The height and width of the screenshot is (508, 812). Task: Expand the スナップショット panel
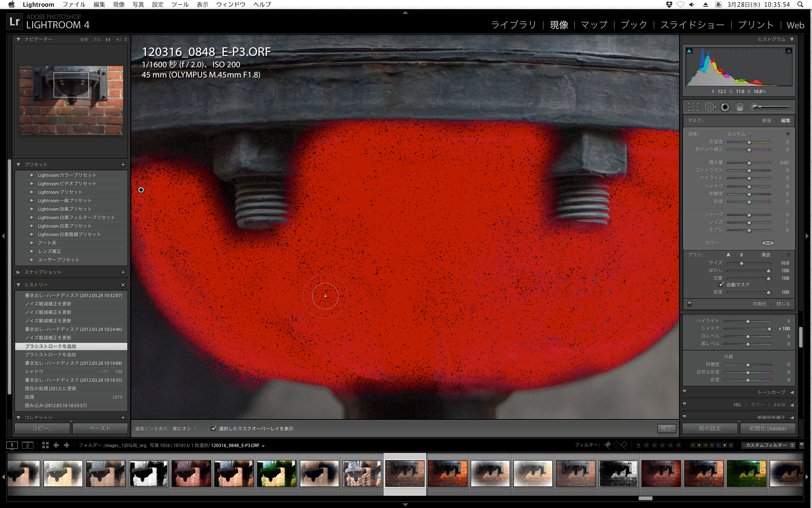(19, 272)
